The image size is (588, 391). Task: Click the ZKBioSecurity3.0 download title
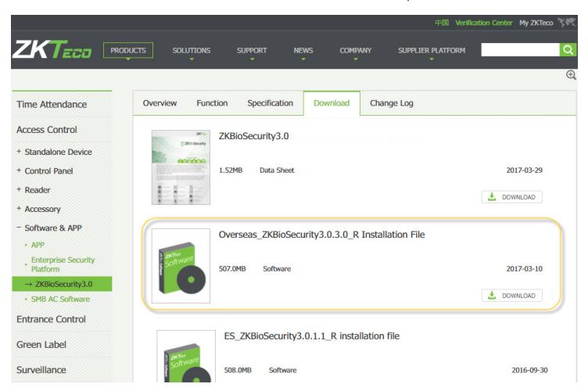254,136
